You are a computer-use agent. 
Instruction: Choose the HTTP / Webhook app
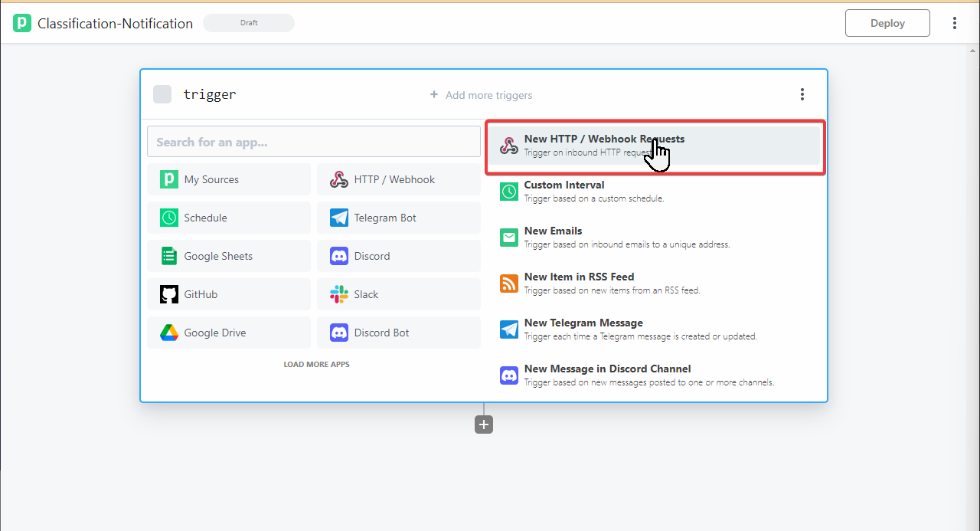(399, 179)
